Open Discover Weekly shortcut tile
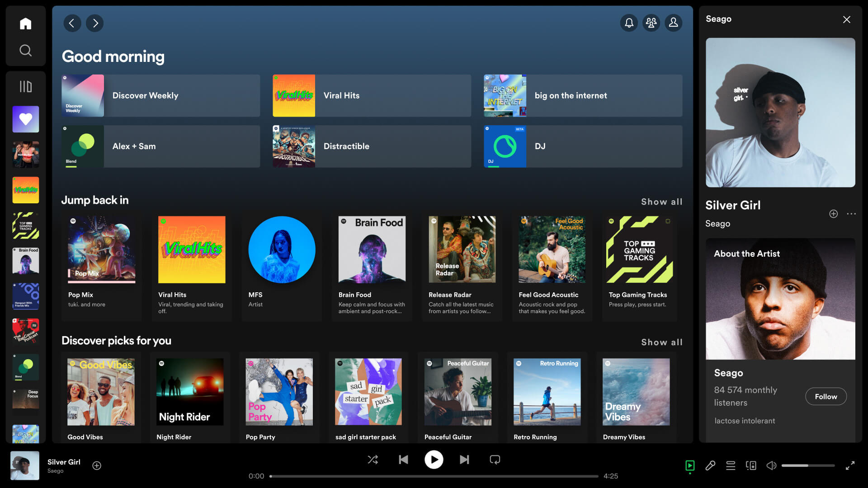Image resolution: width=868 pixels, height=488 pixels. 161,96
